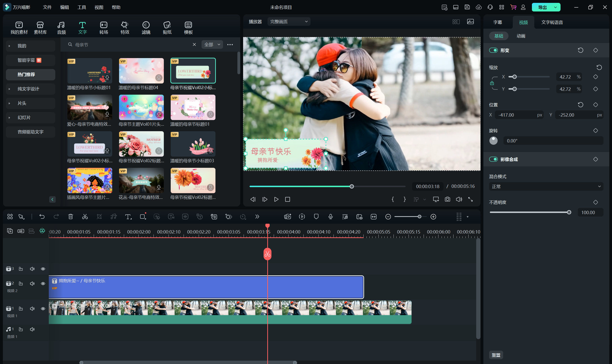Open the Stickers (贴纸) panel
Viewport: 612px width, 364px height.
click(x=167, y=27)
